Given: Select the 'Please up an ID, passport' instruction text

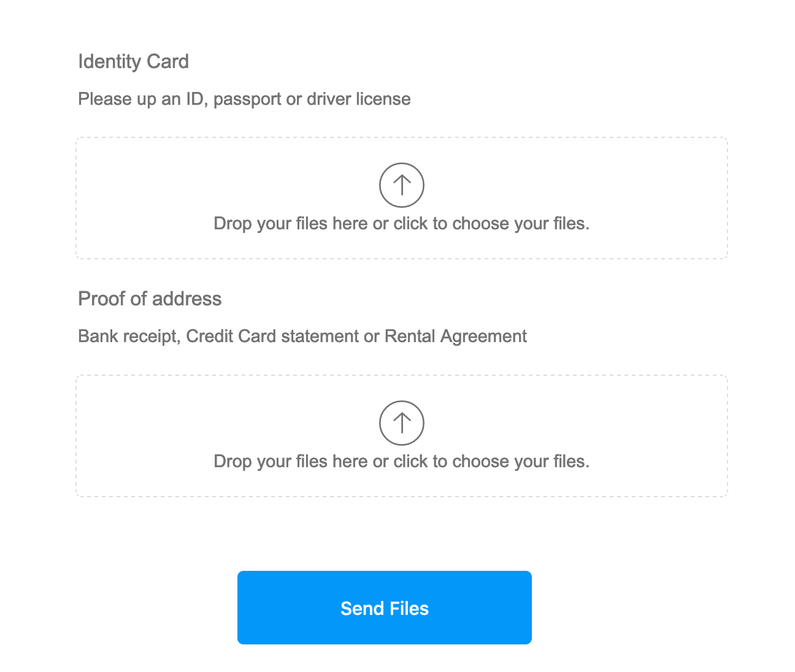Looking at the screenshot, I should click(x=244, y=99).
